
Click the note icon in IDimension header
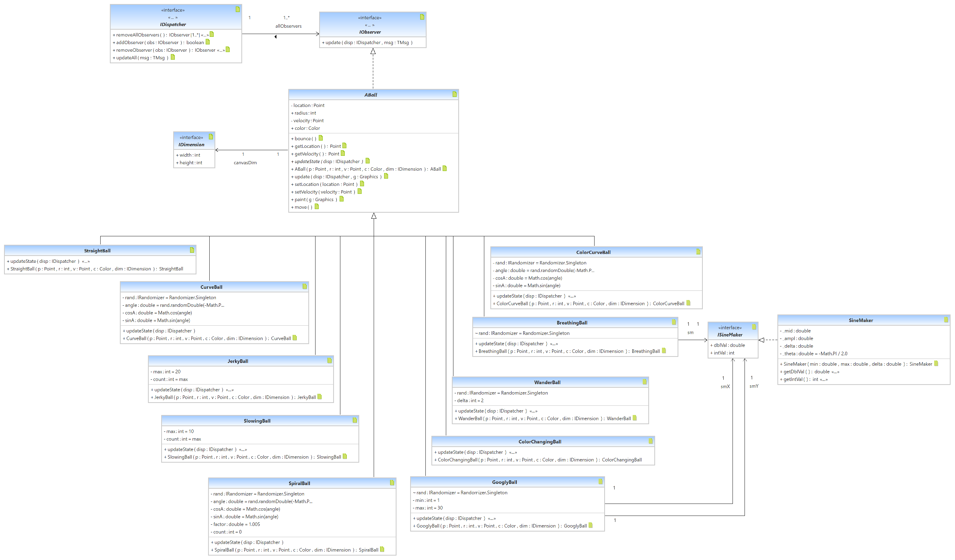tap(210, 137)
